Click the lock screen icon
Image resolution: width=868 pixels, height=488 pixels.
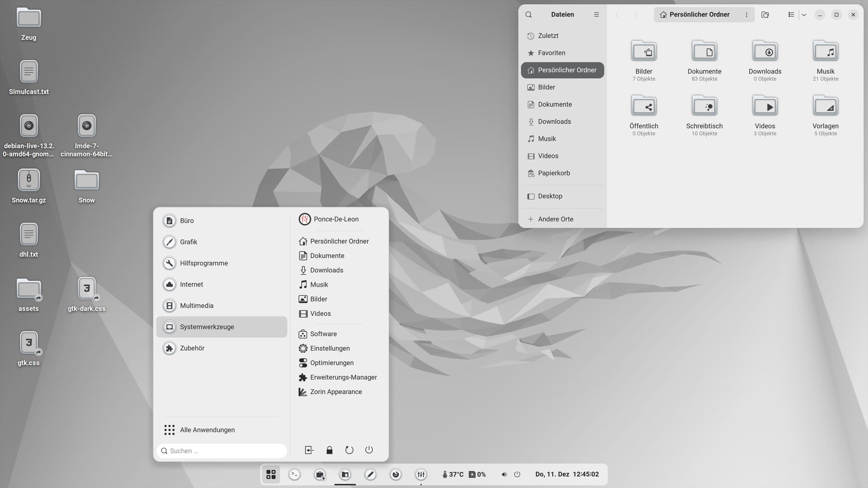click(x=329, y=450)
